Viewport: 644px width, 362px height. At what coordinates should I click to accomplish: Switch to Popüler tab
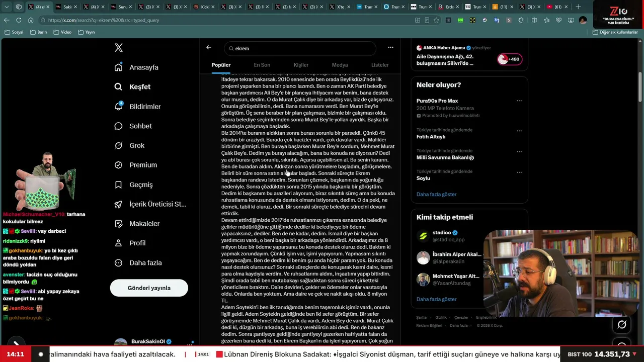pos(221,65)
